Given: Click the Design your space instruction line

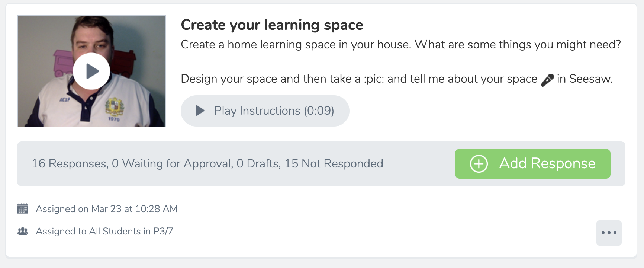Looking at the screenshot, I should pos(397,79).
